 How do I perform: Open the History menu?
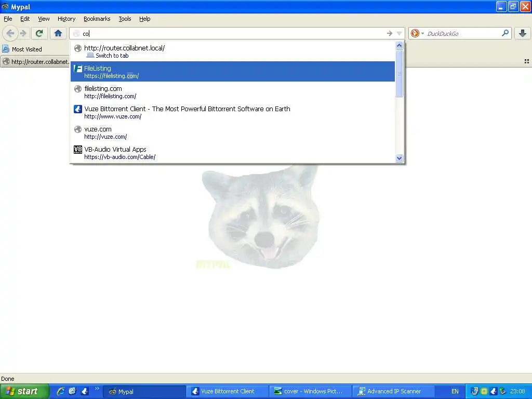pos(66,19)
